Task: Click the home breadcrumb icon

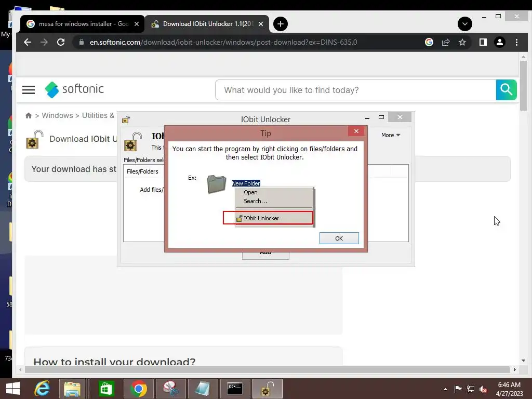Action: (29, 116)
